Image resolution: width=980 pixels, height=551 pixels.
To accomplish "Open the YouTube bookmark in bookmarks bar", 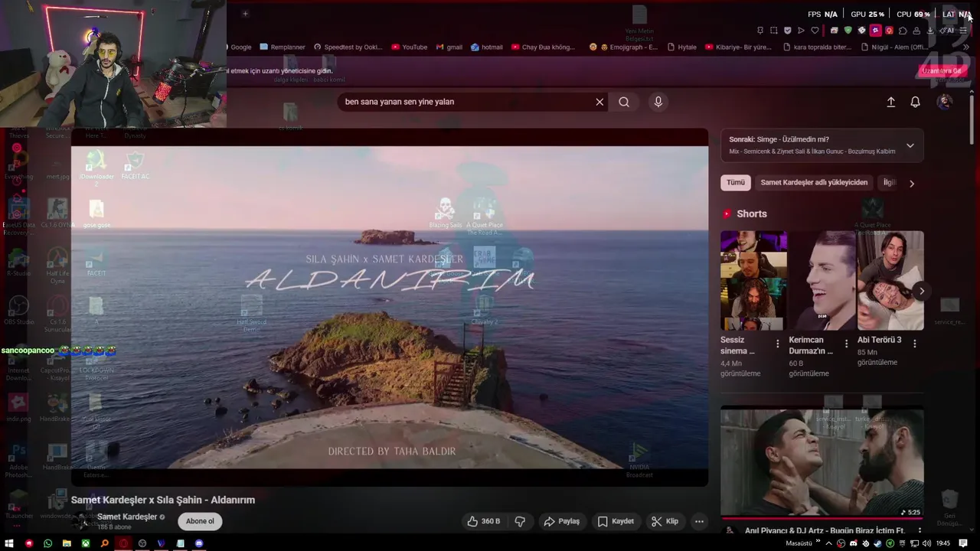I will (409, 47).
